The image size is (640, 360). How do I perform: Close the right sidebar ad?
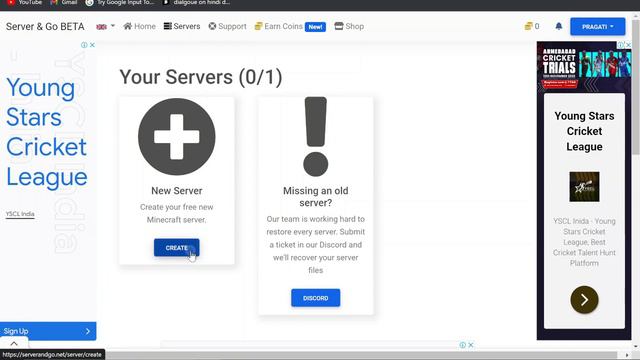coord(629,45)
